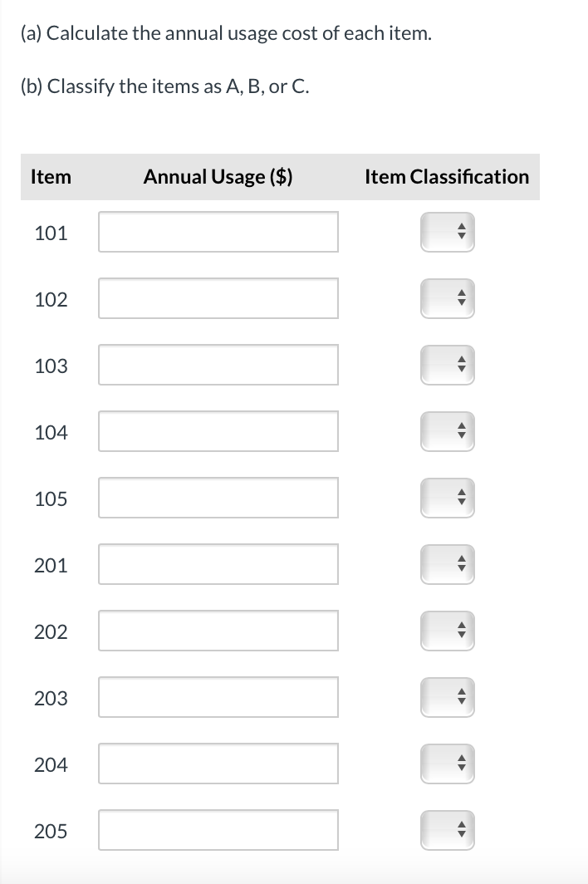Focus the Annual Usage field for item 105
588x884 pixels.
coord(218,498)
